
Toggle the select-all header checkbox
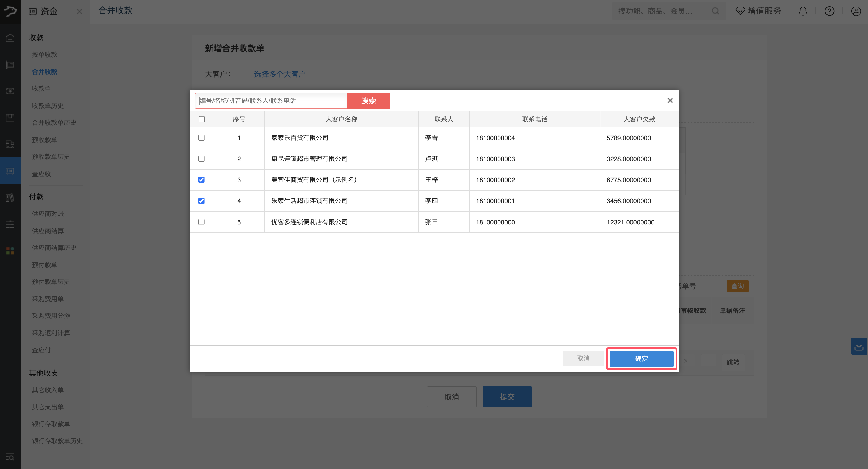coord(201,119)
